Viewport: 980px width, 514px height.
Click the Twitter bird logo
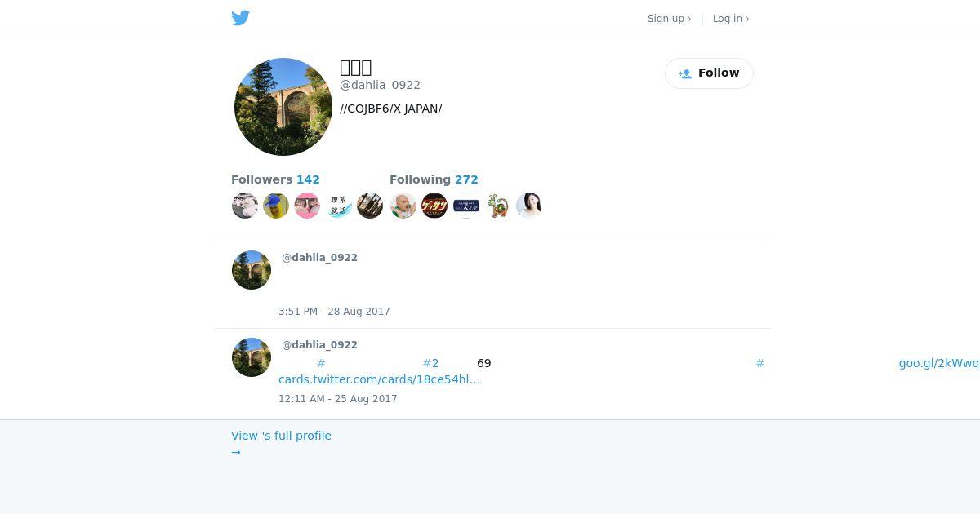click(x=240, y=18)
